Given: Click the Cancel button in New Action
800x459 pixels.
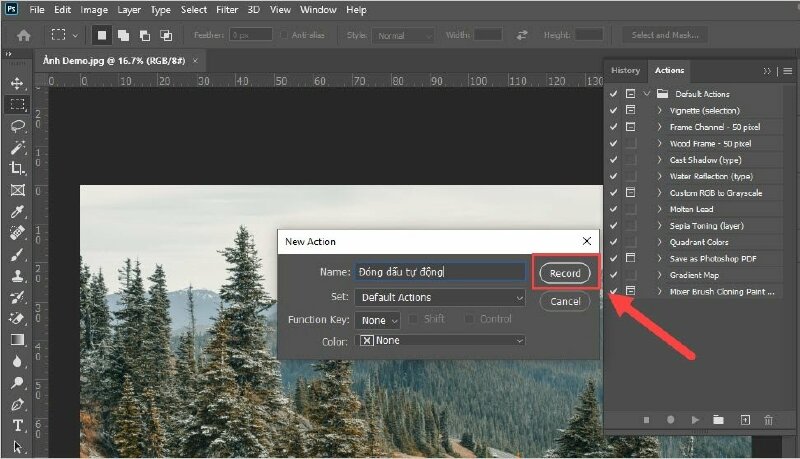Looking at the screenshot, I should pos(565,301).
